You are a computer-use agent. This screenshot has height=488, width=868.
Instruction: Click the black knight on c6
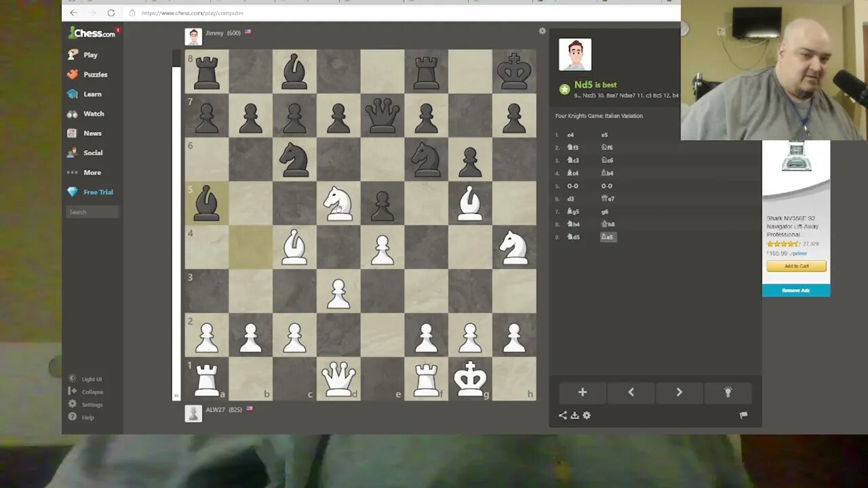point(294,159)
